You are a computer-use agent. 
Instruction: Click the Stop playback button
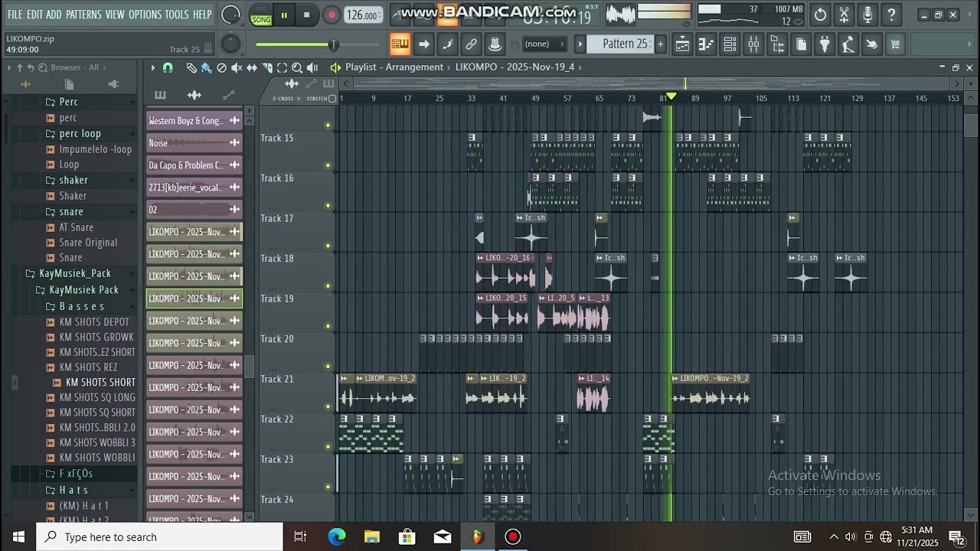(x=307, y=15)
